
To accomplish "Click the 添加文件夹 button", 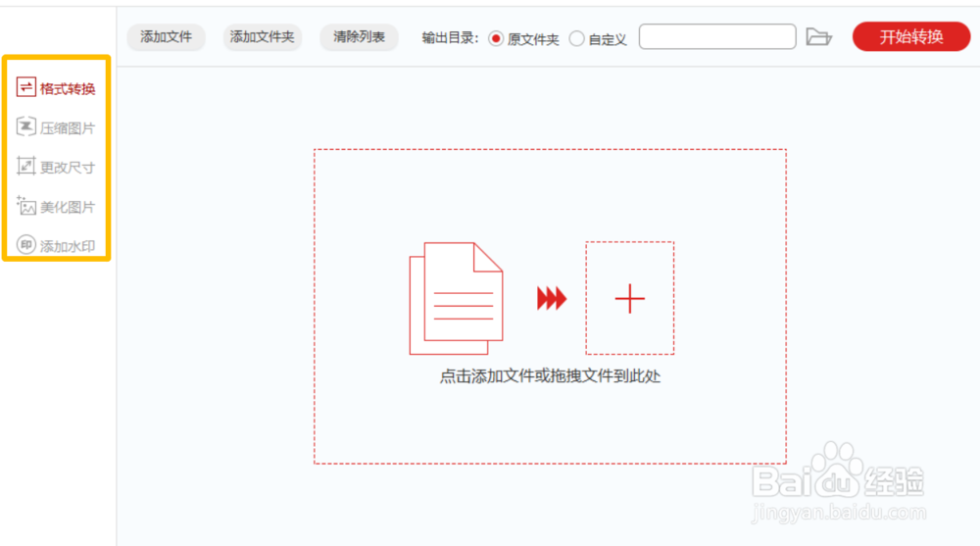I will pos(262,37).
